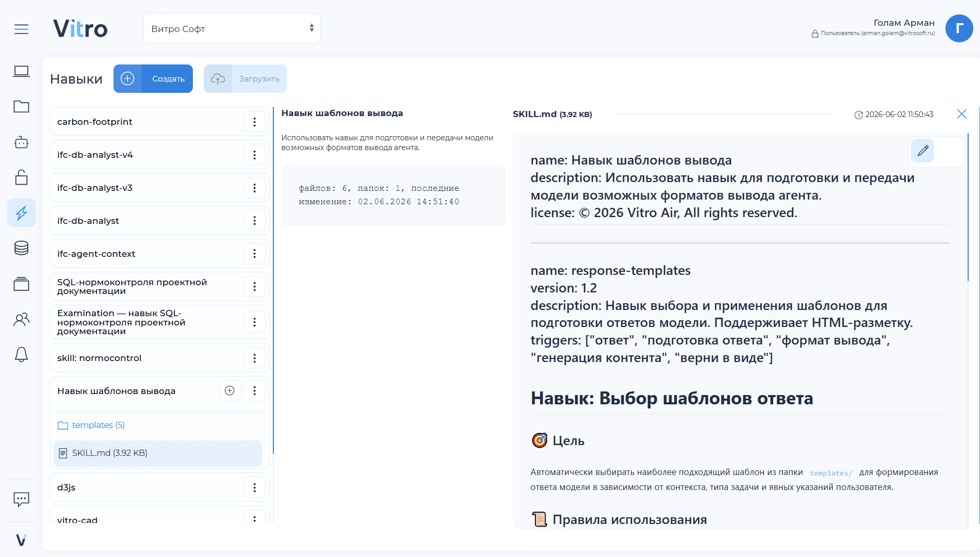Collapse the Навык шаблонов вывода skill
The width and height of the screenshot is (980, 557).
pyautogui.click(x=117, y=391)
